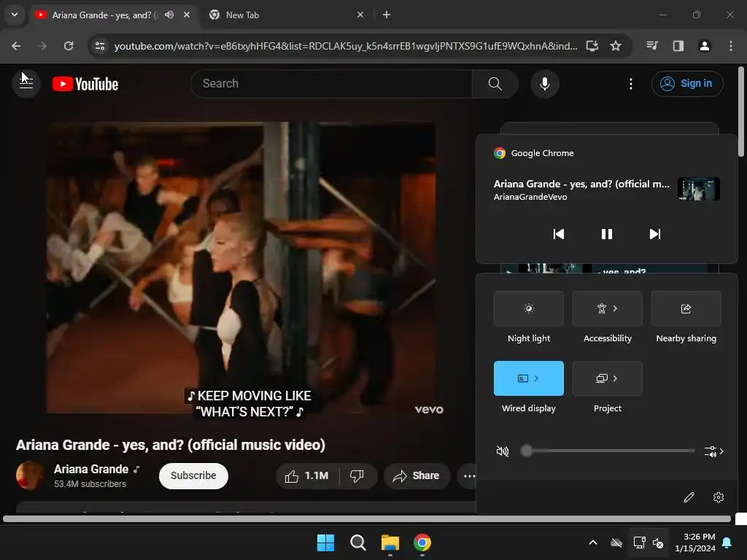
Task: Open the YouTube guide hamburger menu
Action: [26, 83]
